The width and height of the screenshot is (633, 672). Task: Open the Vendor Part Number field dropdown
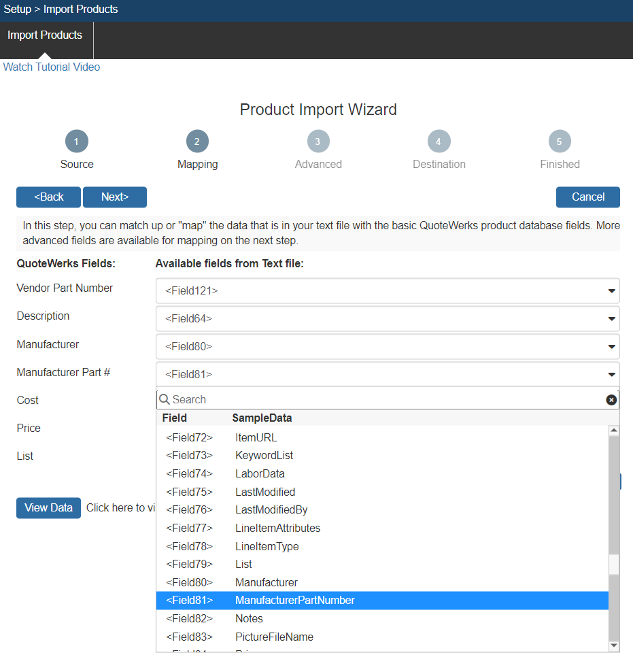click(x=388, y=291)
